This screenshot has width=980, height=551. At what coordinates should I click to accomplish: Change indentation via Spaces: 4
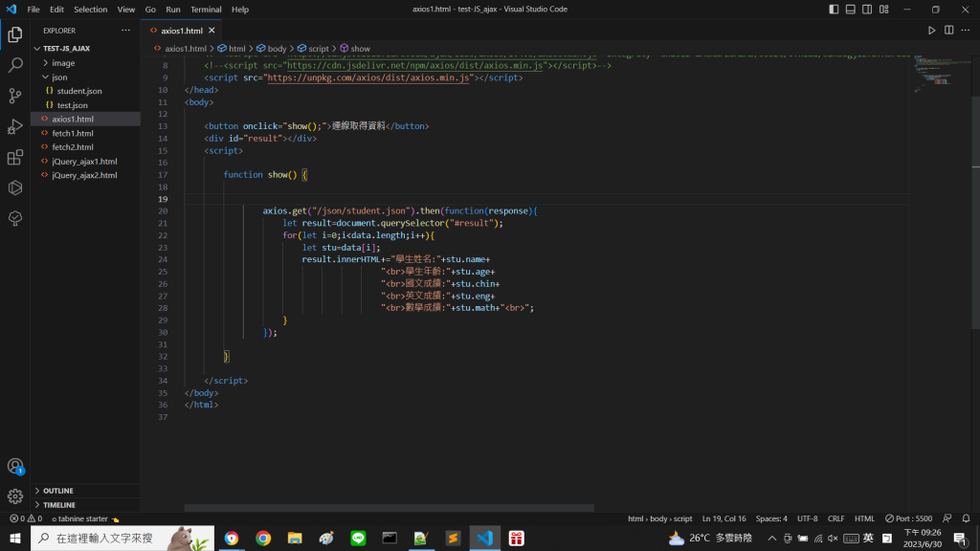pyautogui.click(x=771, y=518)
